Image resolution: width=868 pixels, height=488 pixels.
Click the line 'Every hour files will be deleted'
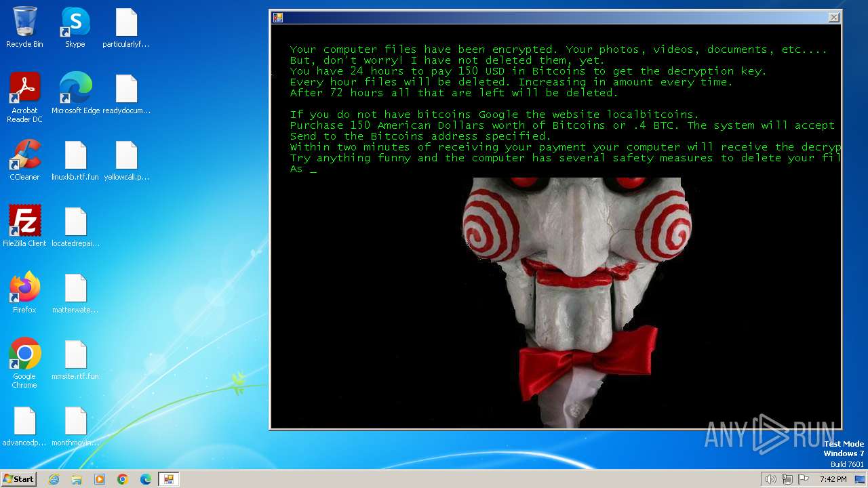511,82
